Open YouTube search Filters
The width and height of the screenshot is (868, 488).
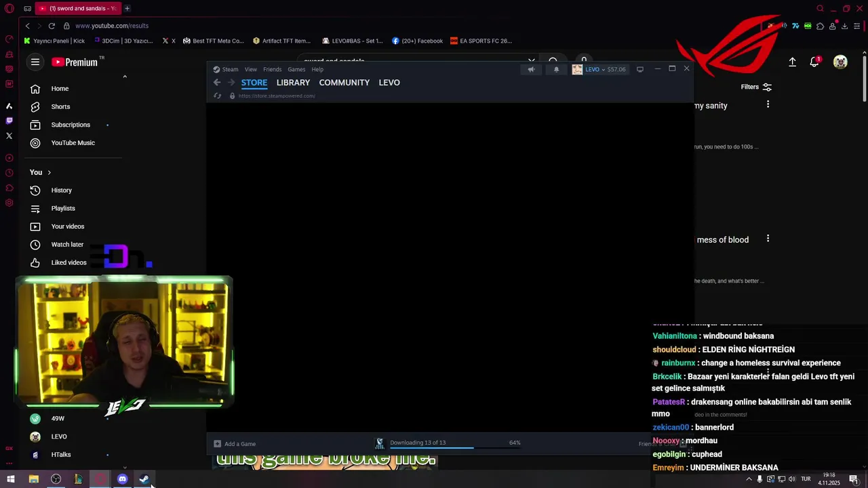point(756,87)
